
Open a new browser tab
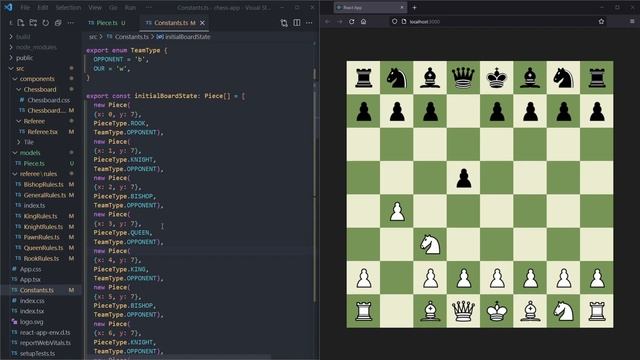414,7
